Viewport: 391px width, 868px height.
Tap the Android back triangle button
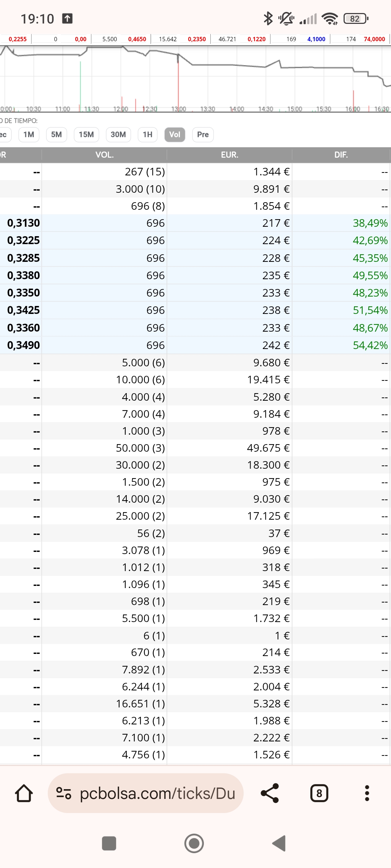279,843
